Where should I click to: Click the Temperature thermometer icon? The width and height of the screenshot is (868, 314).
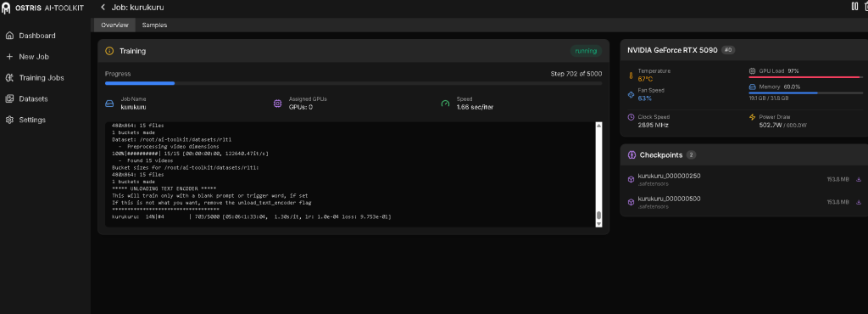tap(631, 75)
